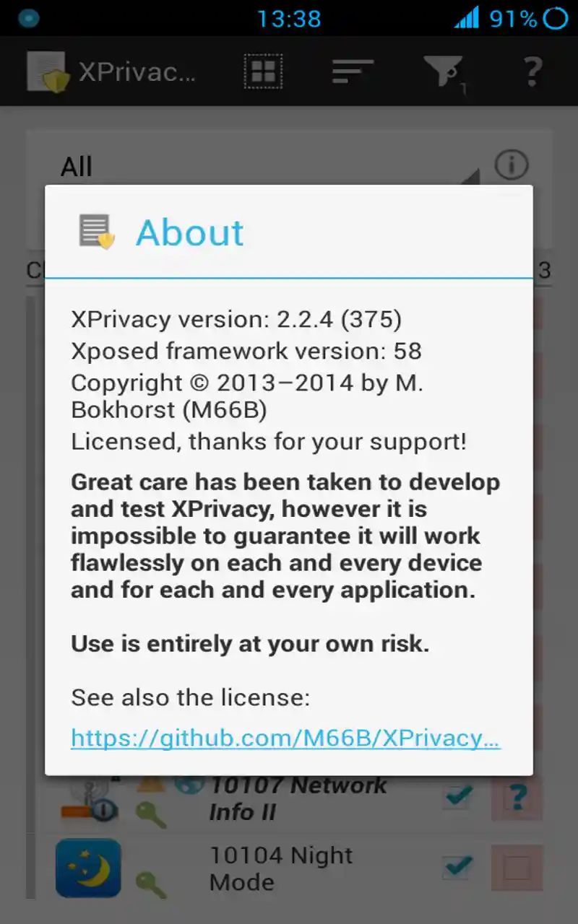The width and height of the screenshot is (578, 924).
Task: Toggle the blue checkbox for Night Mode
Action: pyautogui.click(x=457, y=866)
